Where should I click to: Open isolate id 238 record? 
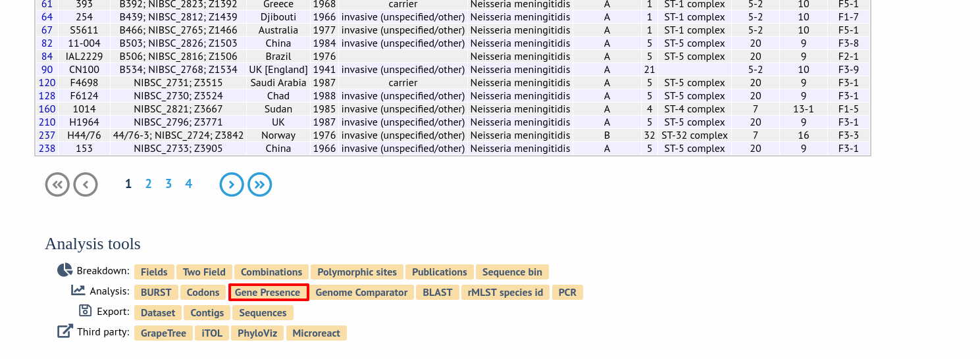coord(47,149)
